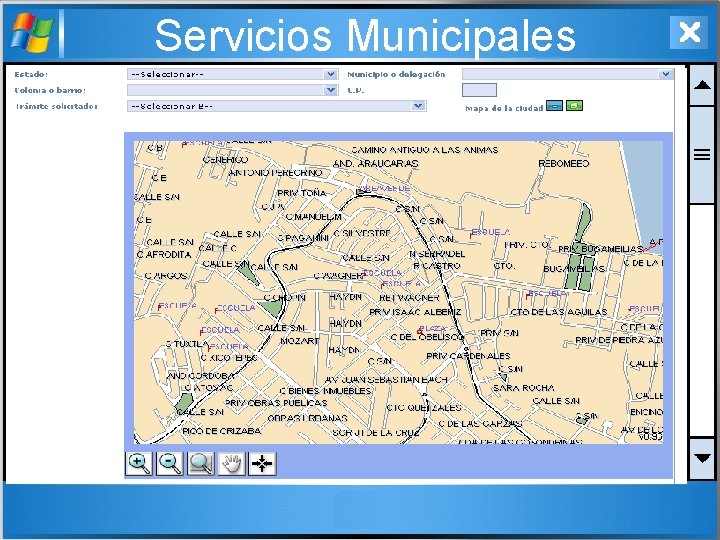Click the scrollbar up arrow
This screenshot has width=720, height=540.
point(703,85)
